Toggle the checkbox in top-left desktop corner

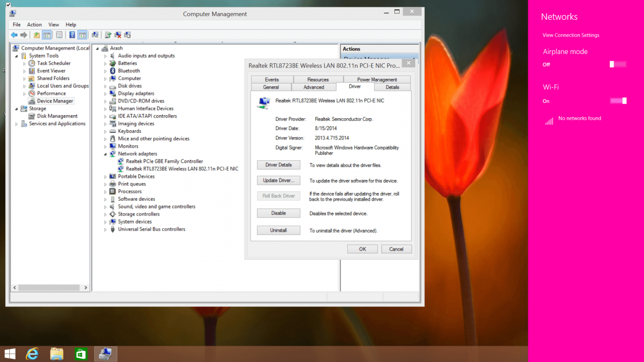coord(8,5)
